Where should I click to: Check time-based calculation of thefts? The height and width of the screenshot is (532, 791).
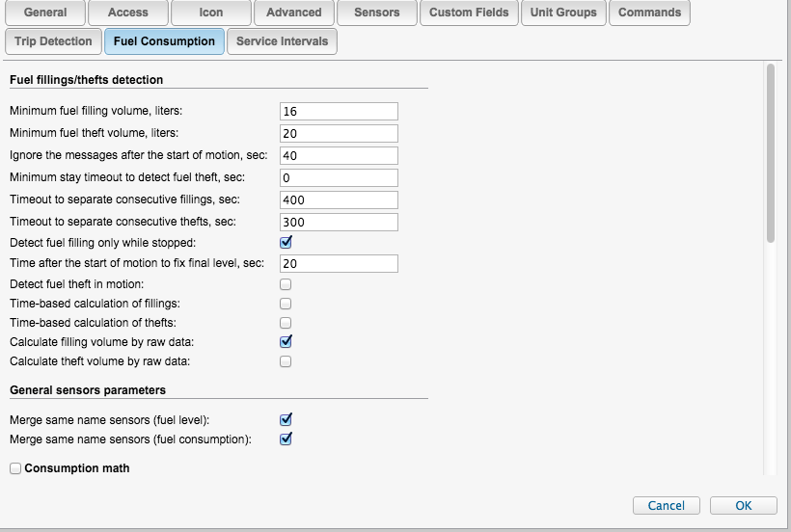[286, 323]
